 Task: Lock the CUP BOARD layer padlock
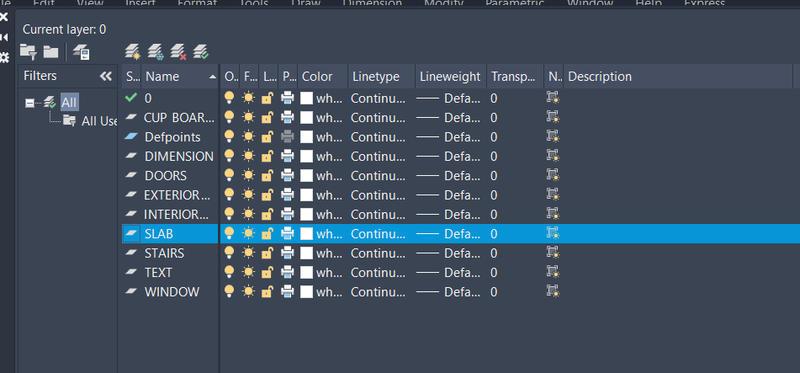click(x=267, y=117)
